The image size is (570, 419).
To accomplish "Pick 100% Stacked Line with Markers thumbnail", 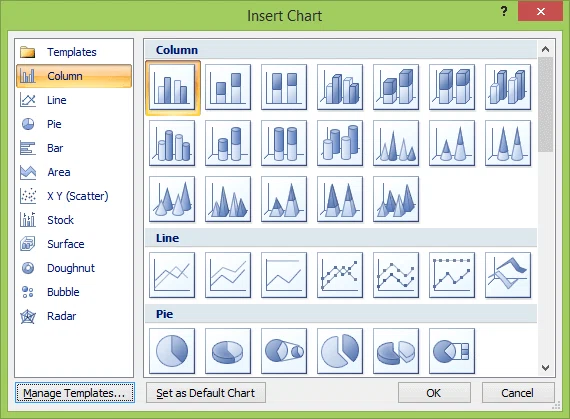I will [452, 275].
